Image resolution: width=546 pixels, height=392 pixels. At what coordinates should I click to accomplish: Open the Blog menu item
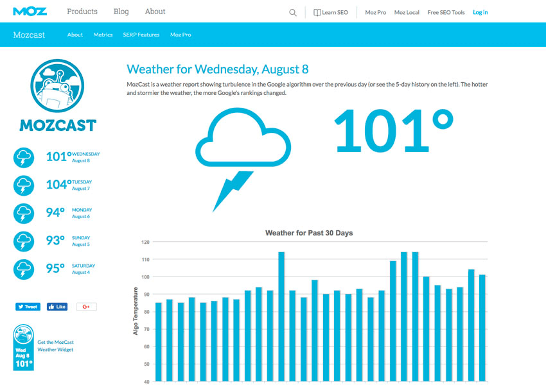(121, 12)
